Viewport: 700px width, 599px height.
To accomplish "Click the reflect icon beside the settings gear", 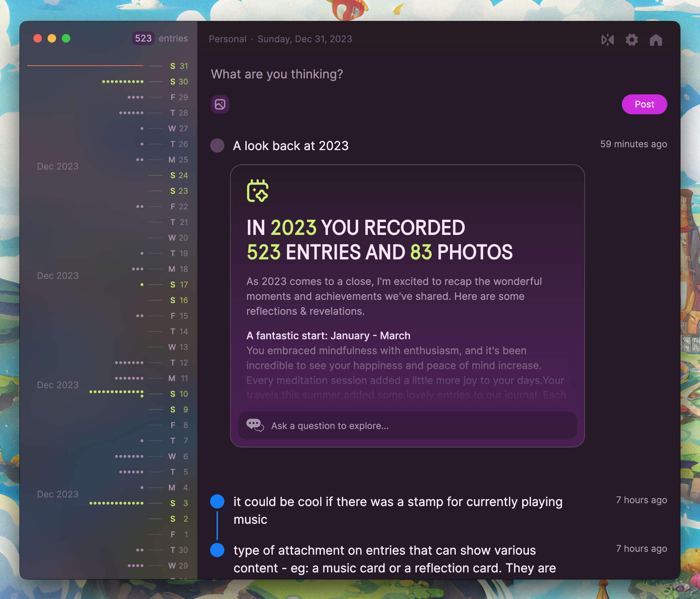I will point(607,39).
